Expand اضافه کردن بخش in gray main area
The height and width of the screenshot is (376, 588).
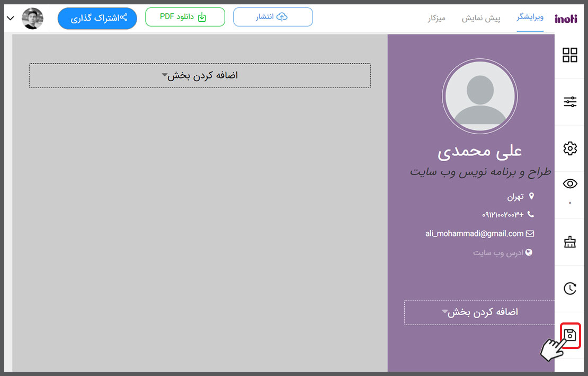pos(200,76)
